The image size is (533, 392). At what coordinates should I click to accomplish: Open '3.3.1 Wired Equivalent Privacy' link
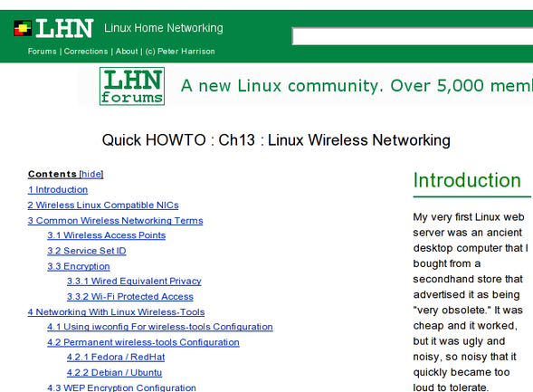(x=134, y=282)
